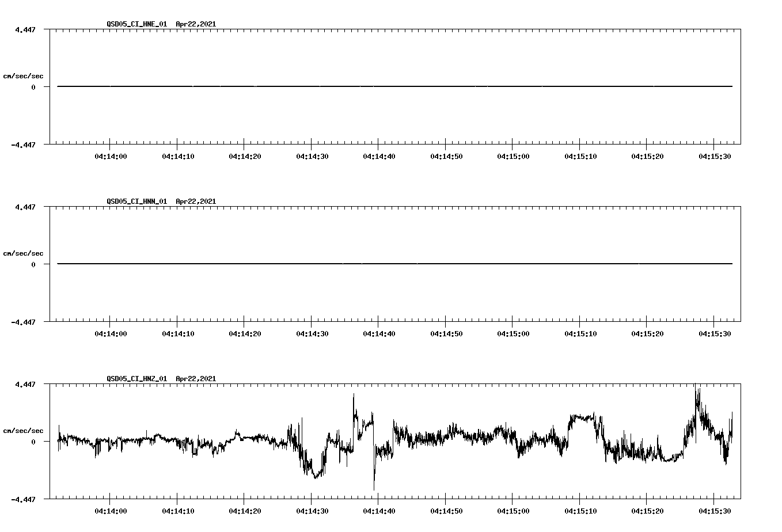Click the 04:15:00 timestamp under bottom plot
782x532 pixels.
[513, 510]
